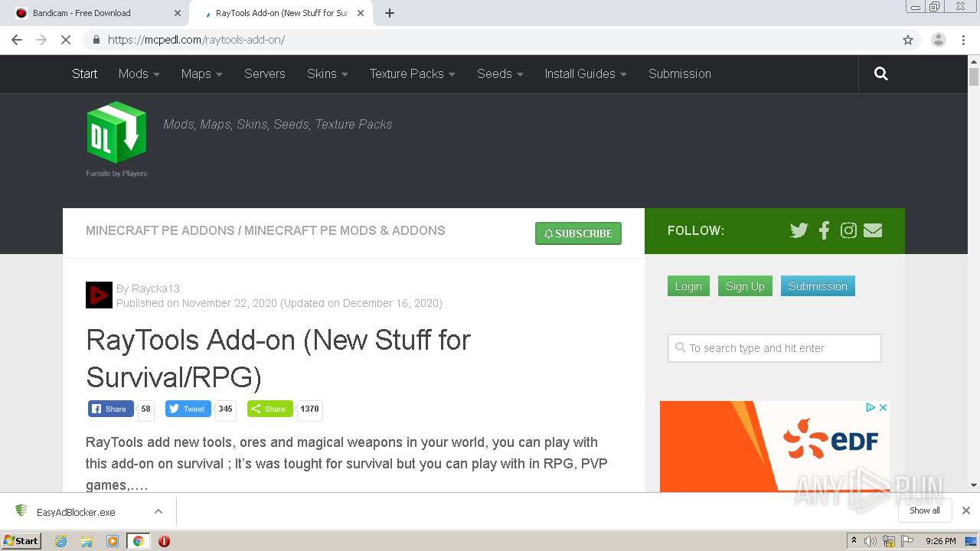Click the page vertical scrollbar thumb
The height and width of the screenshot is (551, 980).
(x=974, y=77)
